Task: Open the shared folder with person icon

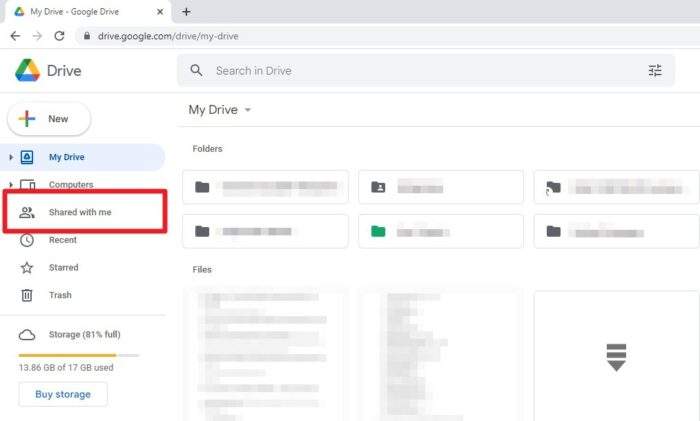Action: (441, 187)
